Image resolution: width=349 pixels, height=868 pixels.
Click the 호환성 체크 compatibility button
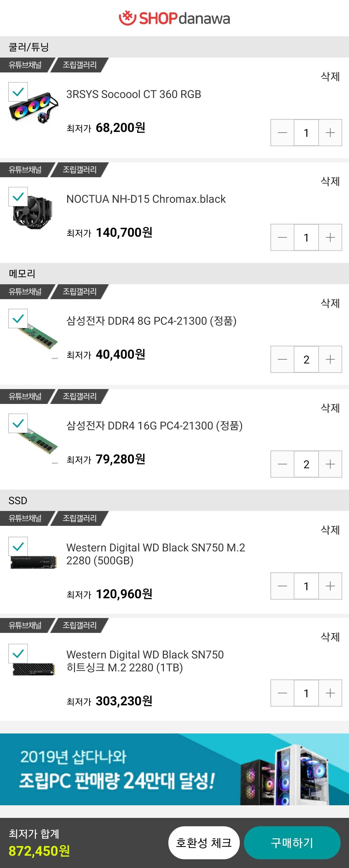[204, 843]
